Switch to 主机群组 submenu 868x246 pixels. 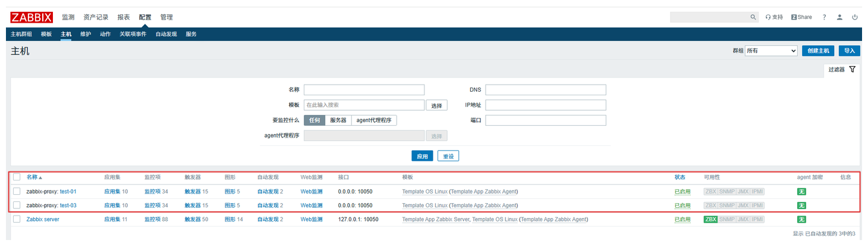click(21, 34)
